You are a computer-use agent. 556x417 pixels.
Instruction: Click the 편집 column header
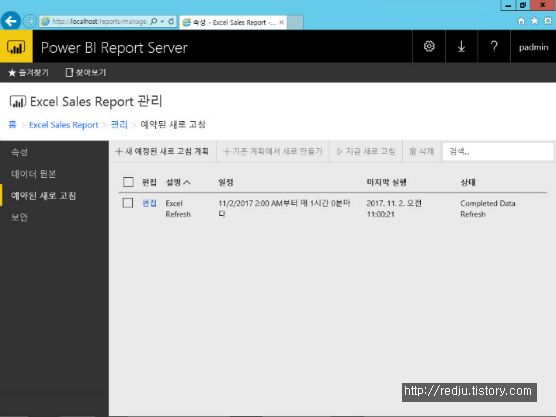click(149, 182)
